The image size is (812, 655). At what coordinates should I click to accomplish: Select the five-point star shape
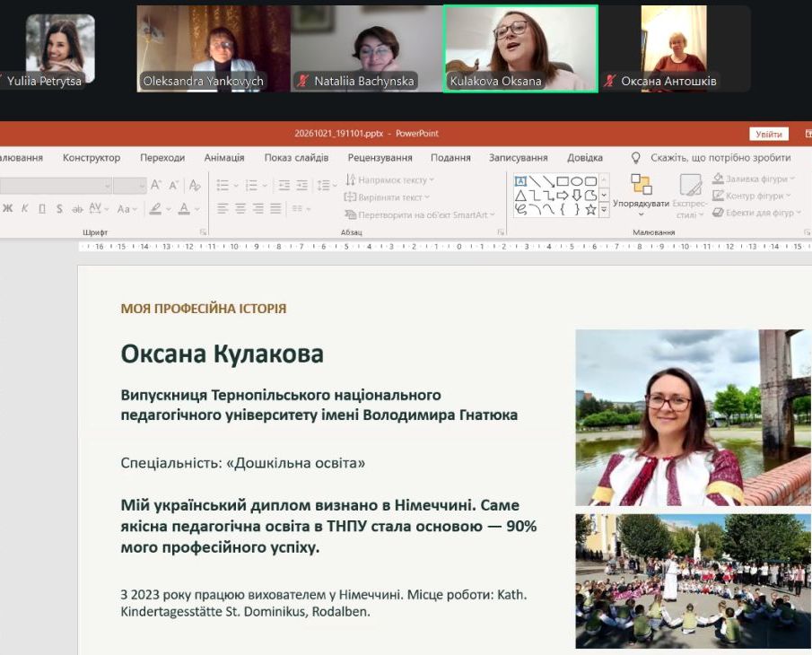(590, 210)
